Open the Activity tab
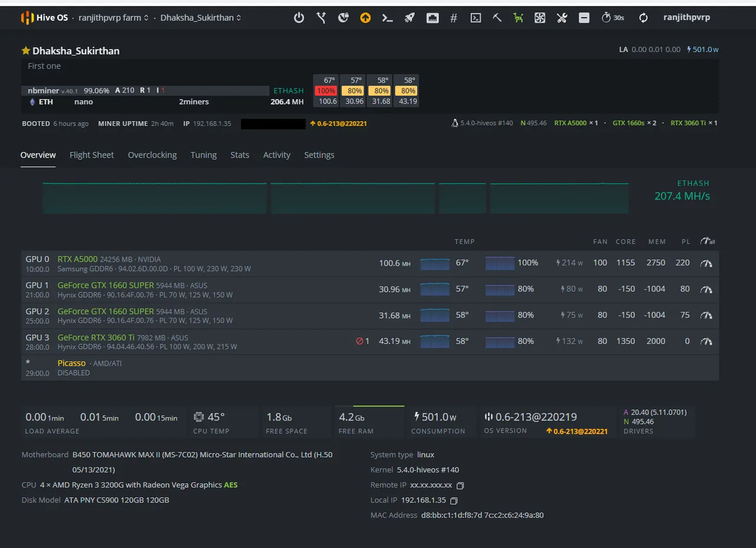Image resolution: width=756 pixels, height=548 pixels. click(x=277, y=155)
